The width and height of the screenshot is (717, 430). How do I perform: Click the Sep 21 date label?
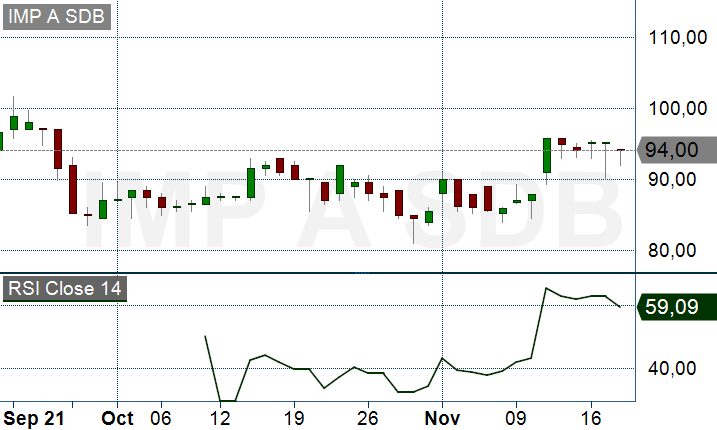33,418
